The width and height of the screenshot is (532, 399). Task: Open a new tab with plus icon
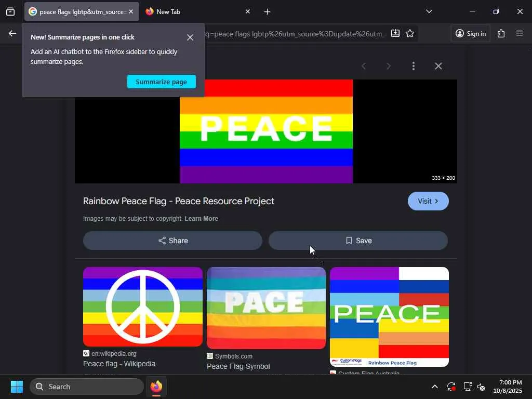(267, 12)
